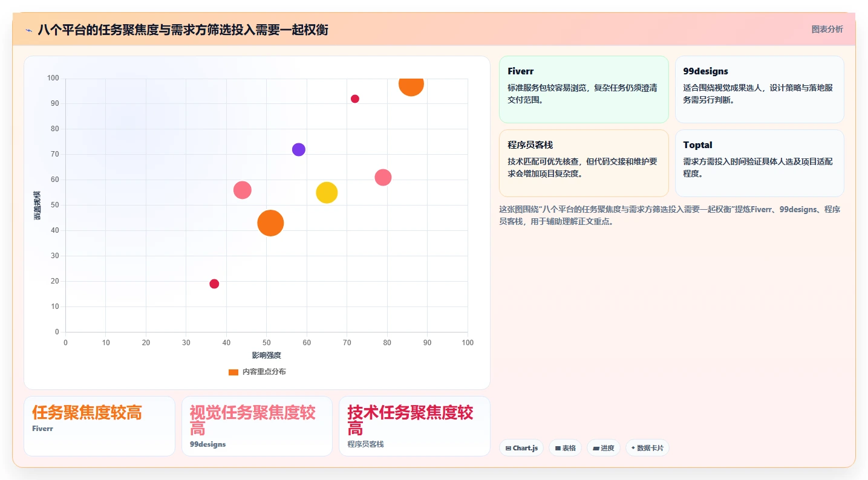
Task: Open the 程序员客栈 description card
Action: (x=584, y=163)
